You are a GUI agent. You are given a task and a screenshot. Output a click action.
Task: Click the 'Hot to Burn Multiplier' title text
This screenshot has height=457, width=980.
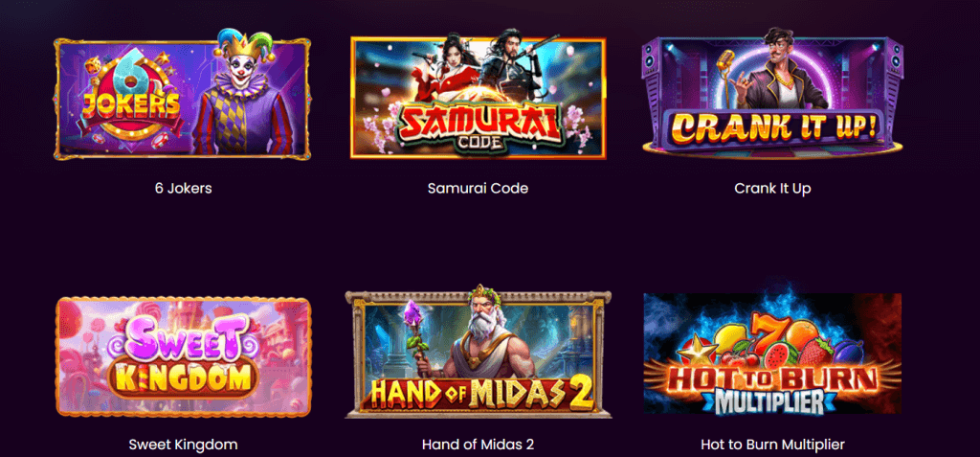tap(772, 445)
